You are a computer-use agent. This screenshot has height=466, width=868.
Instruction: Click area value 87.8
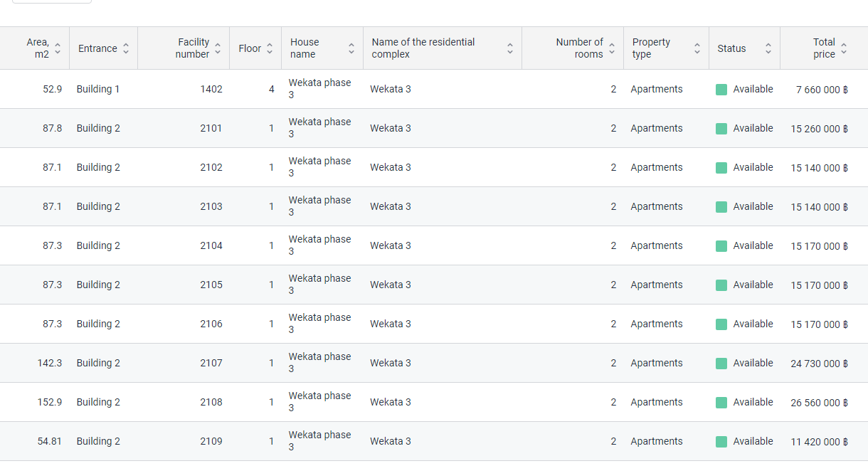[x=52, y=128]
